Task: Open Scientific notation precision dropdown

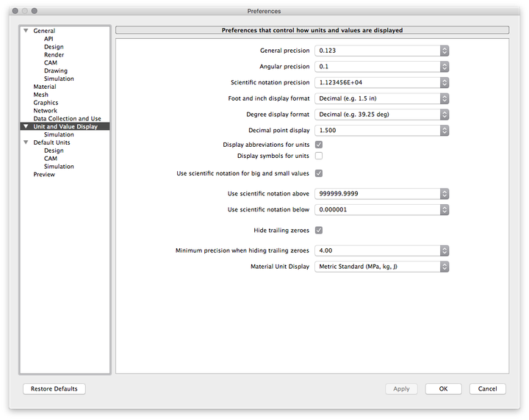Action: [x=381, y=82]
